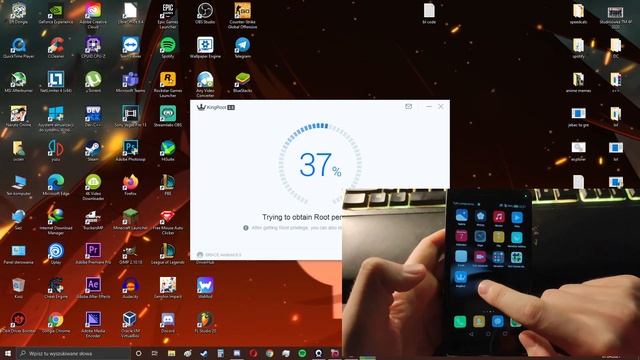The image size is (640, 360).
Task: Open the spotify folder on desktop
Action: click(578, 48)
